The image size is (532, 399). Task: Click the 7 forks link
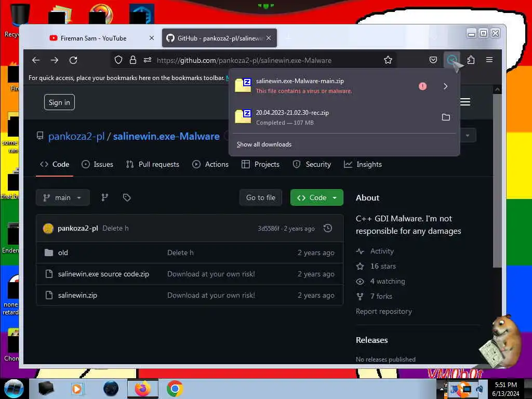pyautogui.click(x=381, y=297)
